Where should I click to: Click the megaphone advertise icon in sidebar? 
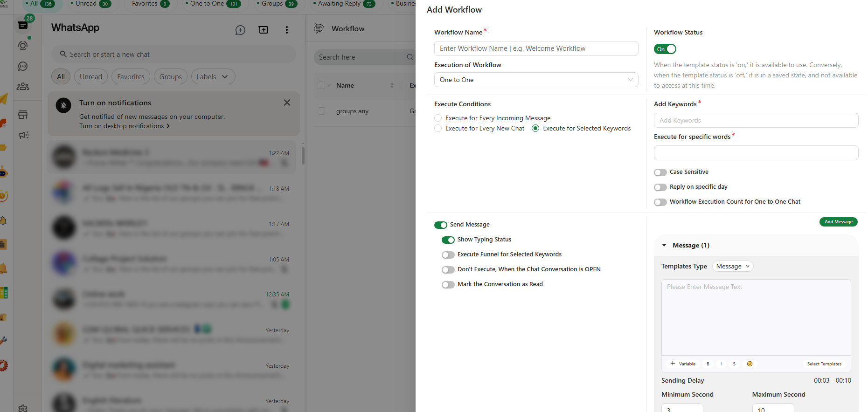point(23,135)
